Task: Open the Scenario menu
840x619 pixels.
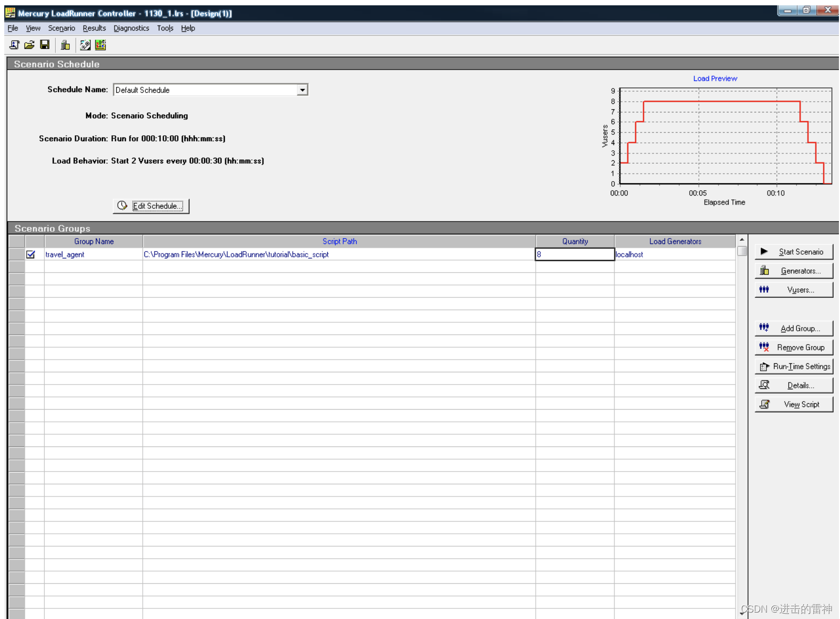Action: 61,28
